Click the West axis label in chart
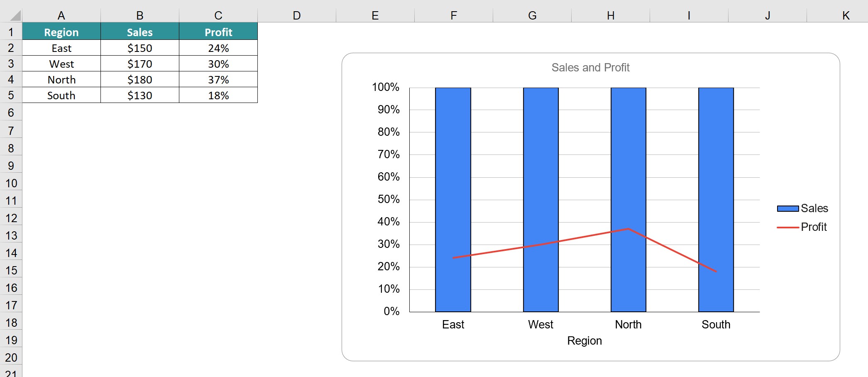This screenshot has height=377, width=868. click(540, 324)
